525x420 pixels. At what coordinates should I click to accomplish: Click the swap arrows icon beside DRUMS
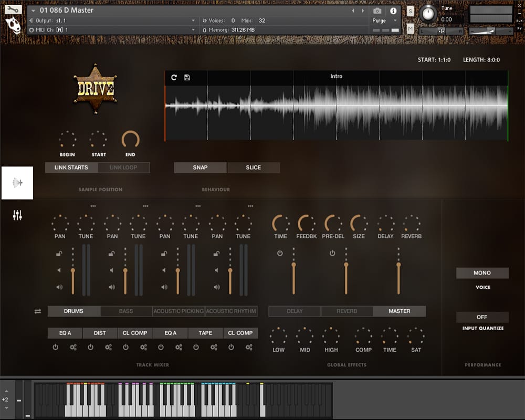[38, 311]
